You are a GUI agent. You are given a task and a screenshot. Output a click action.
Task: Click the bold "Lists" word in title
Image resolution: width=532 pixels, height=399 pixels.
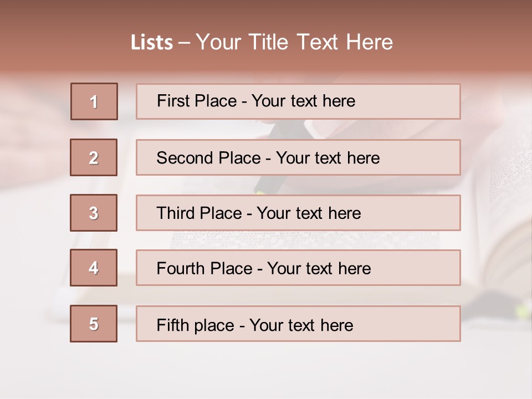coord(151,43)
